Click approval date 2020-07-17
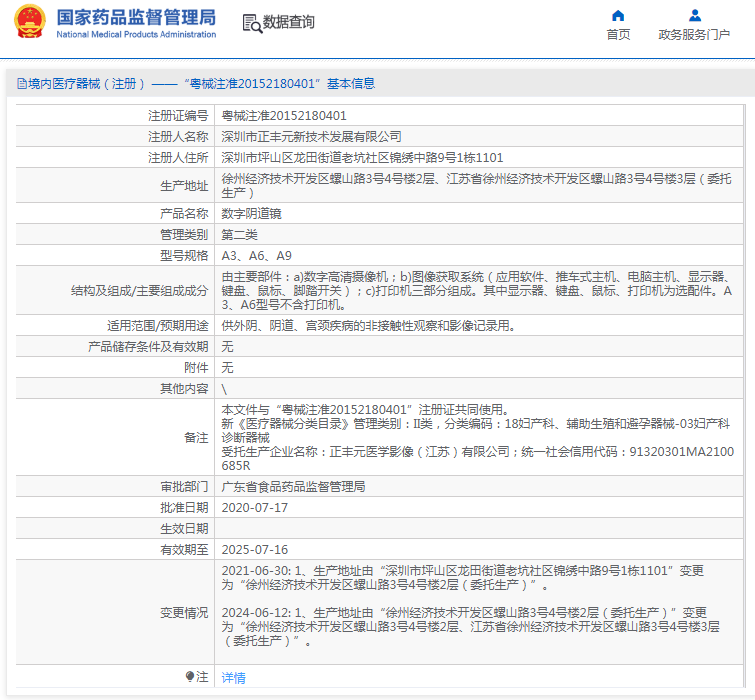The height and width of the screenshot is (700, 755). 255,508
